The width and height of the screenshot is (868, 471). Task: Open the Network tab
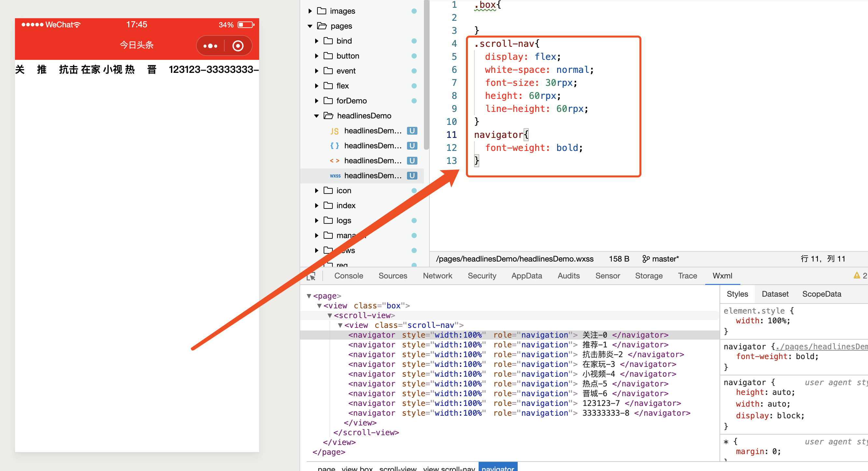[x=437, y=276]
